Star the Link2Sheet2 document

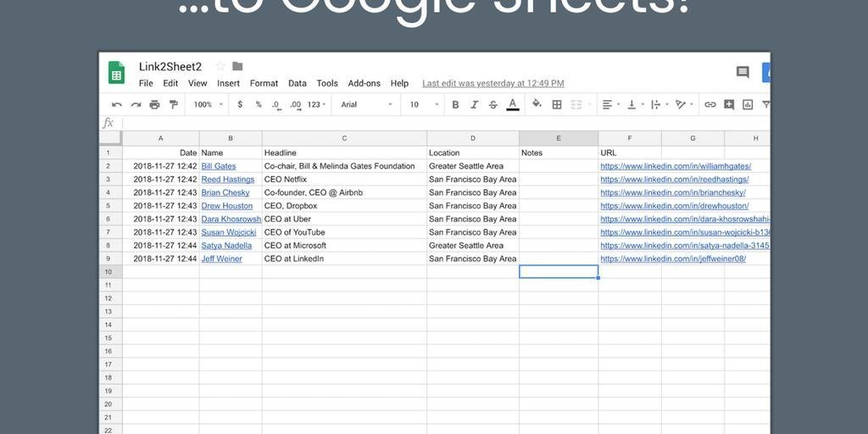[220, 66]
